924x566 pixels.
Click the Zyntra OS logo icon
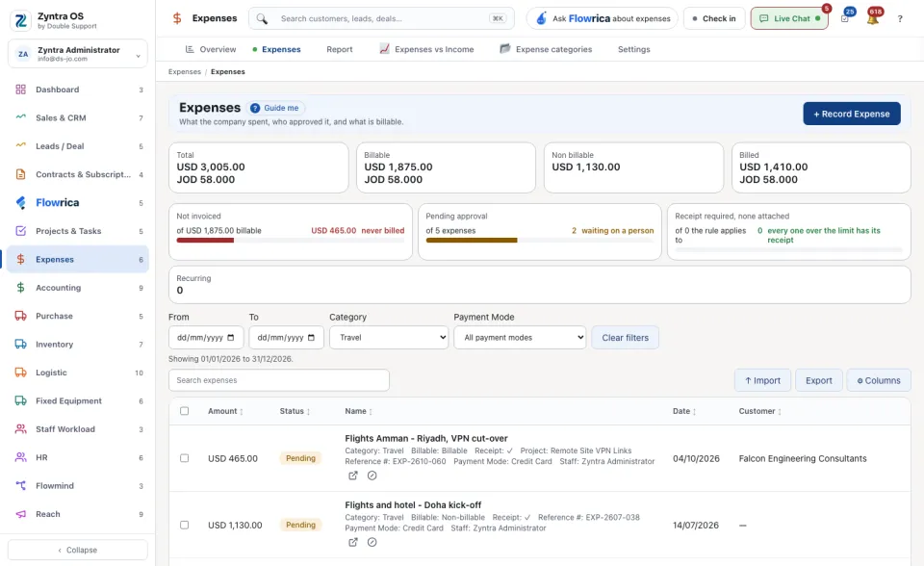click(20, 20)
